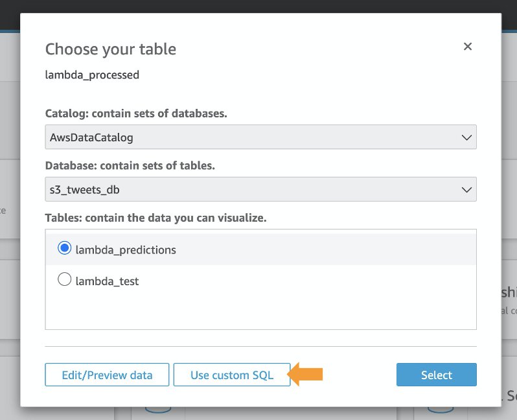The width and height of the screenshot is (517, 420).
Task: Close the Choose your table dialog
Action: (x=468, y=47)
